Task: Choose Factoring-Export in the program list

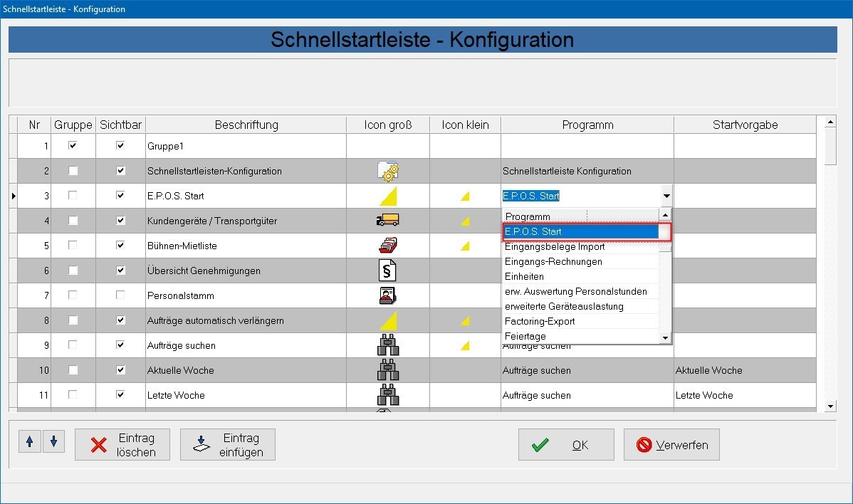Action: click(x=540, y=321)
